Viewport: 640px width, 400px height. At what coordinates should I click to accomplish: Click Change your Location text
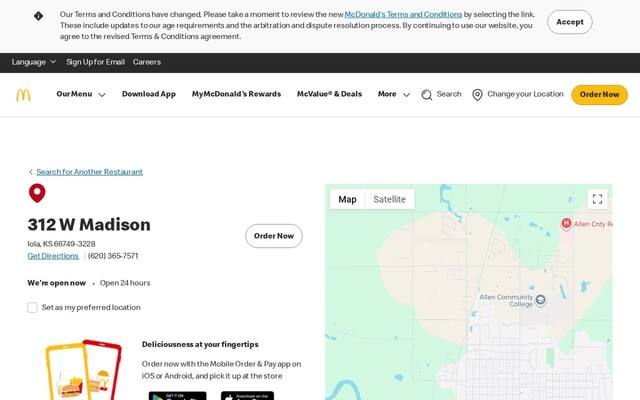[525, 94]
